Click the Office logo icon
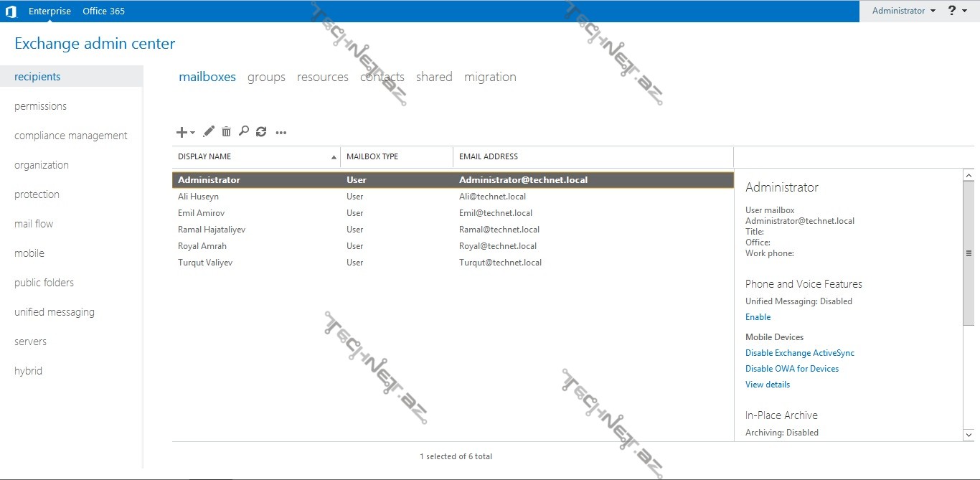The width and height of the screenshot is (980, 480). coord(11,11)
